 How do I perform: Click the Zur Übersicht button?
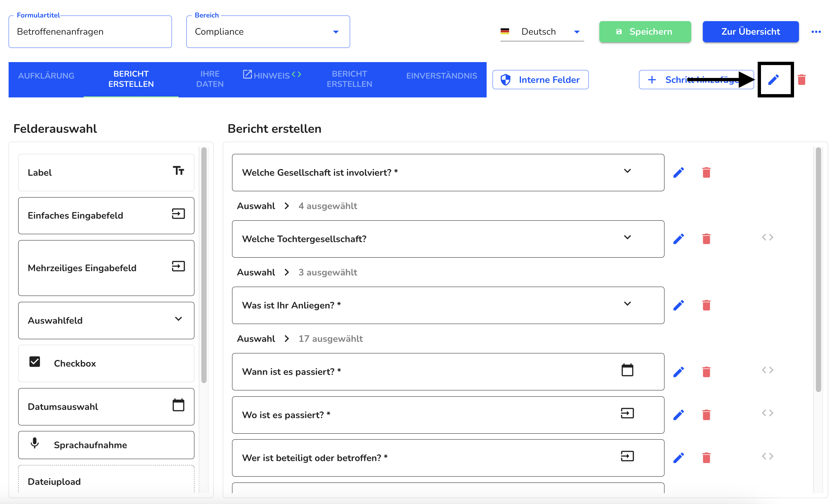(x=750, y=32)
